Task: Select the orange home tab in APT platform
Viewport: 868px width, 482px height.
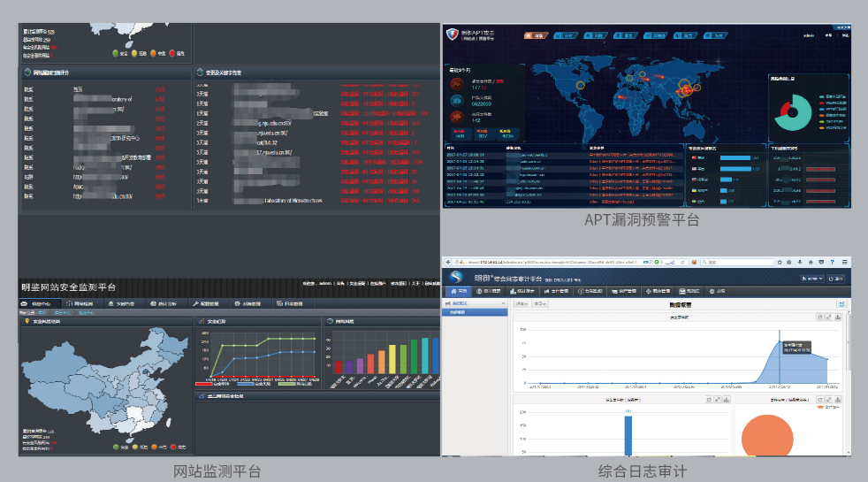Action: 534,35
